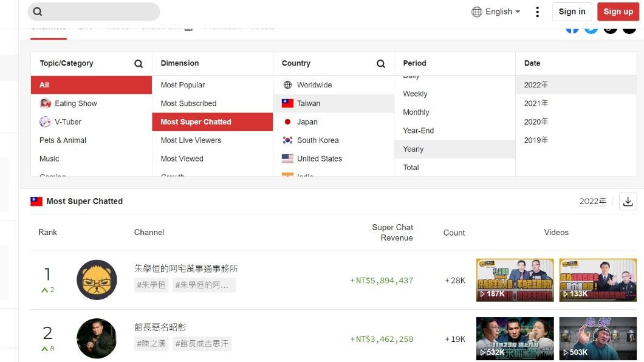Select 2022年 in Date column
Screen dimensions: 644x362
pos(576,85)
